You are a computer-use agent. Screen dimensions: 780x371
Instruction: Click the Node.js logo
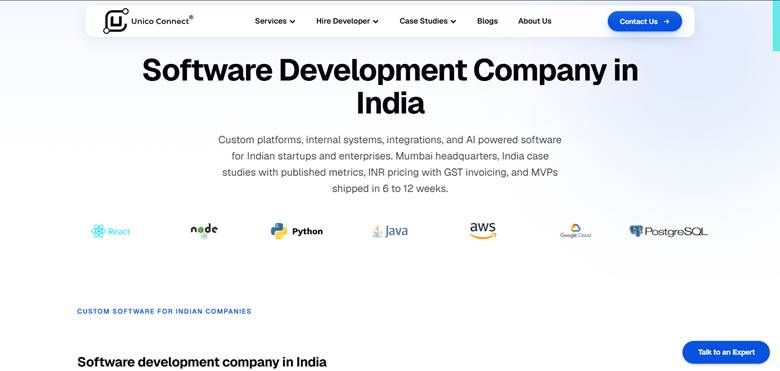(204, 231)
